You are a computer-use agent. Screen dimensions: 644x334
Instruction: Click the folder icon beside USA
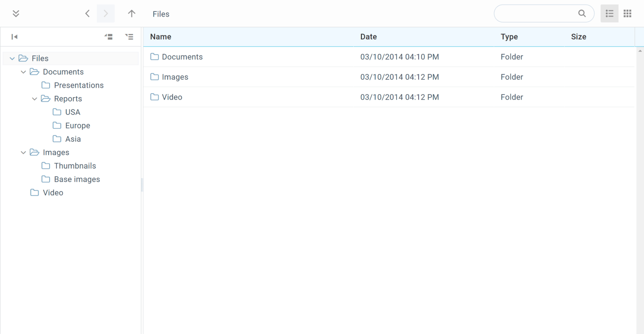tap(57, 112)
